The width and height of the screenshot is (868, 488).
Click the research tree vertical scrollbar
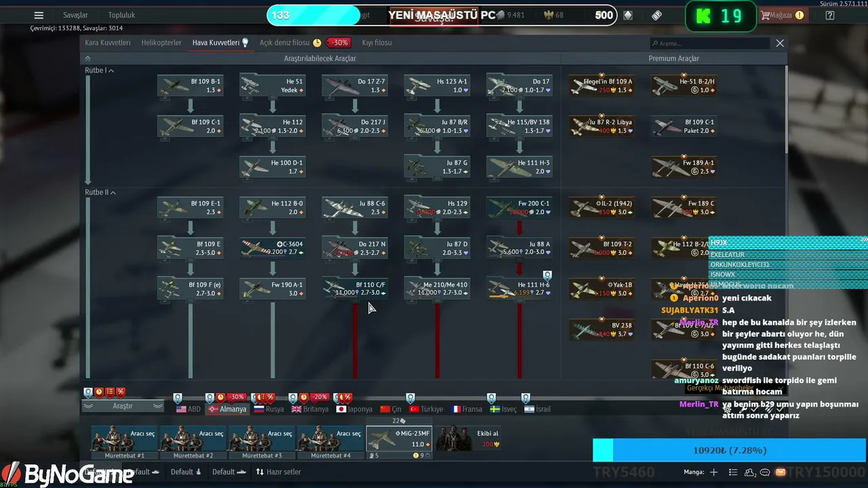point(786,108)
